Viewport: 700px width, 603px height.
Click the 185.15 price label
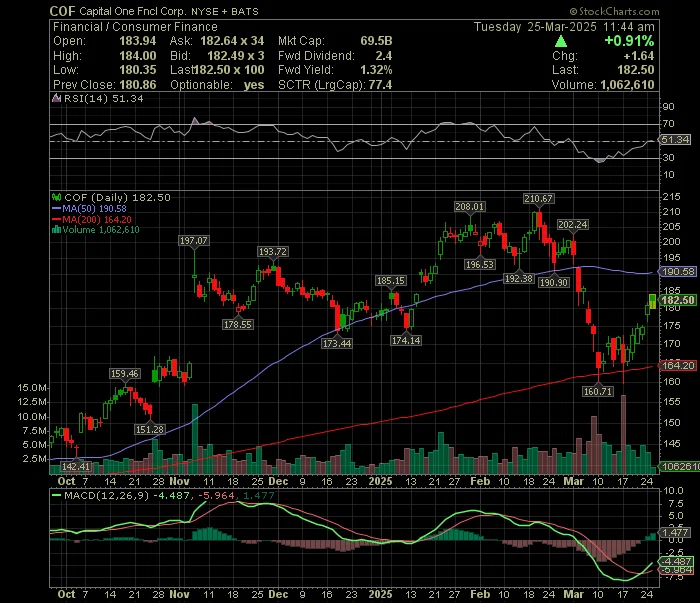click(x=391, y=281)
